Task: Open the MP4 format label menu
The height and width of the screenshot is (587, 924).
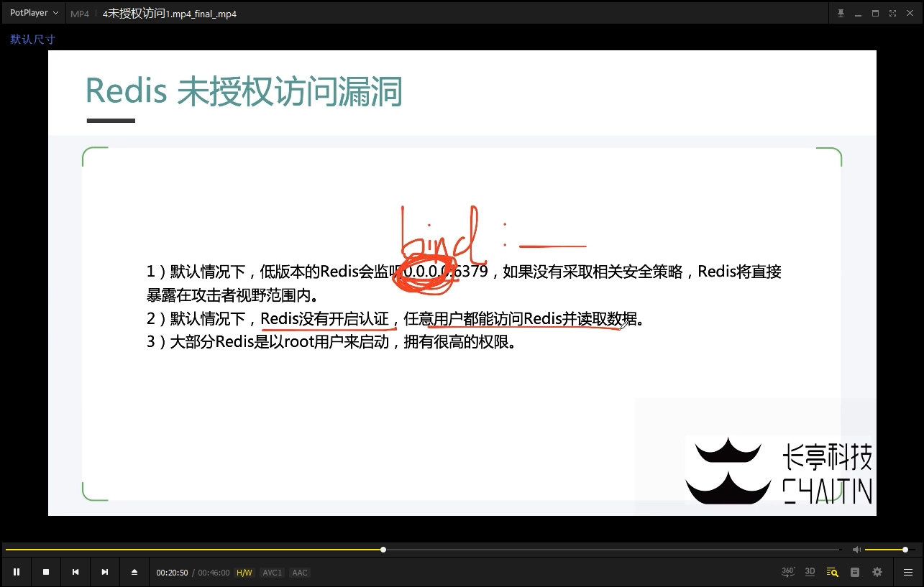Action: pos(79,13)
